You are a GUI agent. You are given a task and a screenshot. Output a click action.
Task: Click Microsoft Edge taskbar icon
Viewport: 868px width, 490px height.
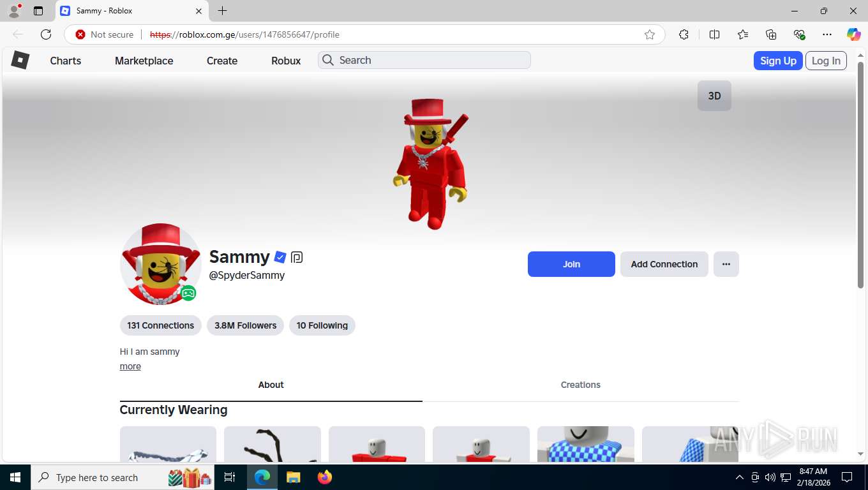pyautogui.click(x=262, y=477)
